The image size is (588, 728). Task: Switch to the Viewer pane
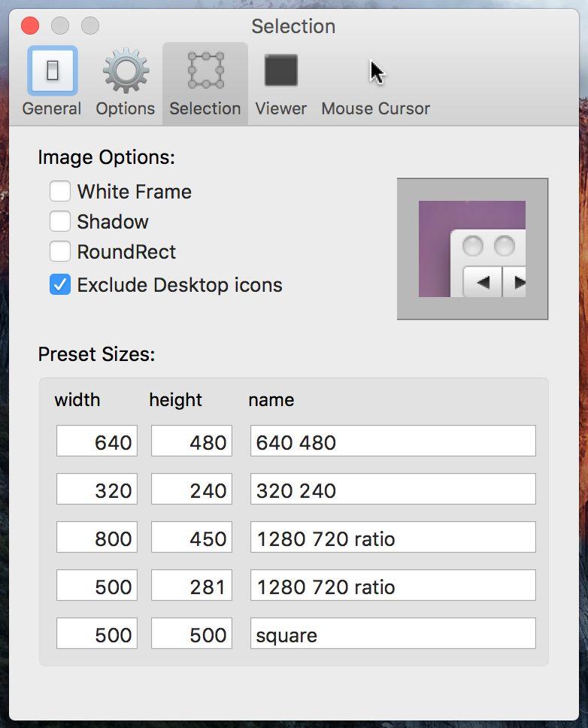280,81
